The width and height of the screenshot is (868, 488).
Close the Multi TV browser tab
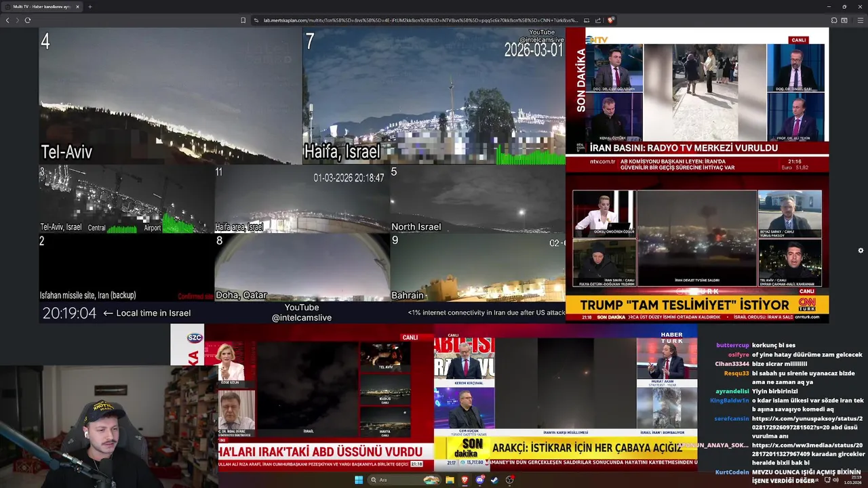[x=77, y=7]
